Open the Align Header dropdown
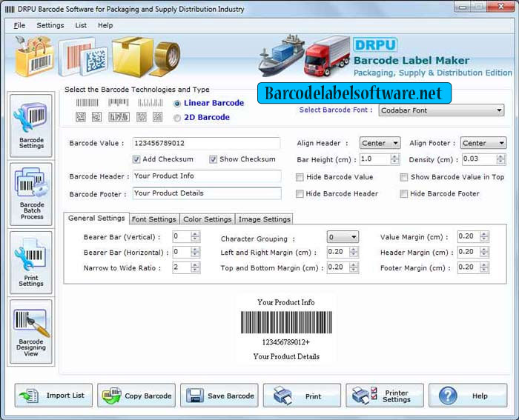This screenshot has width=519, height=420. point(380,143)
